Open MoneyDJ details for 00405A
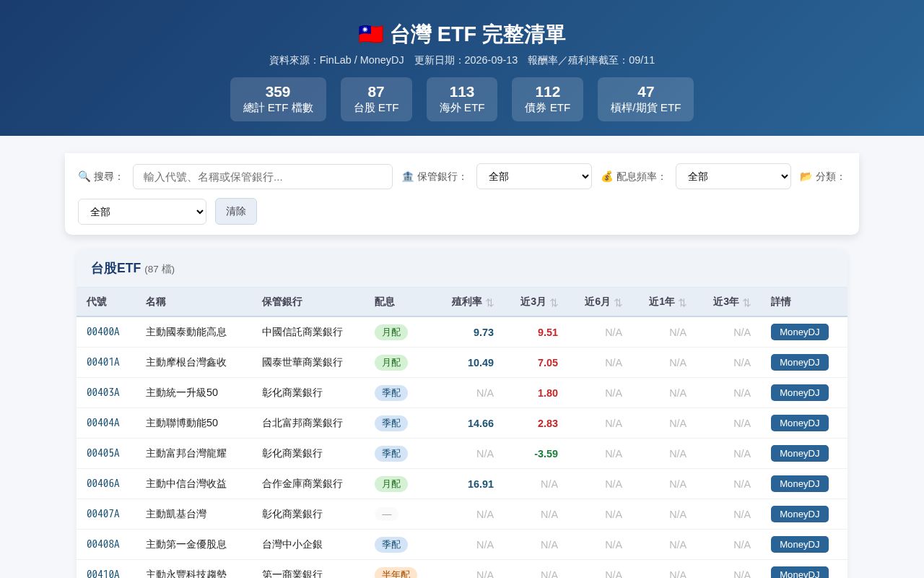Screen dimensions: 924x578 point(800,453)
